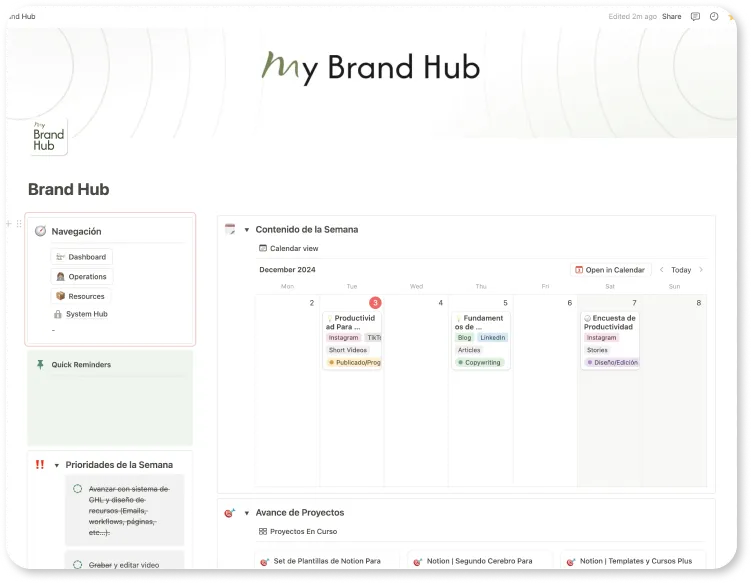The height and width of the screenshot is (583, 751).
Task: Open the Dashboard navigation link
Action: 81,257
